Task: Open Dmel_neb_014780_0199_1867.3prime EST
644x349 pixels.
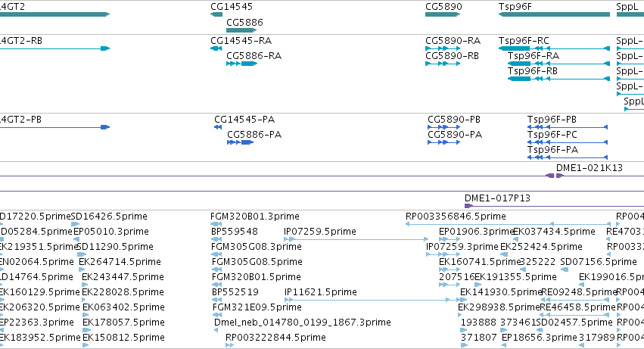Action: point(303,323)
